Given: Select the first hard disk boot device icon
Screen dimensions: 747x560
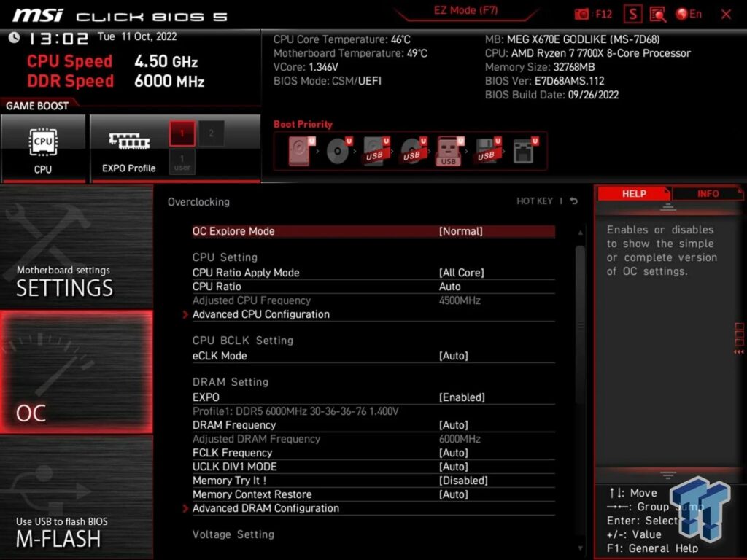Looking at the screenshot, I should click(x=301, y=151).
